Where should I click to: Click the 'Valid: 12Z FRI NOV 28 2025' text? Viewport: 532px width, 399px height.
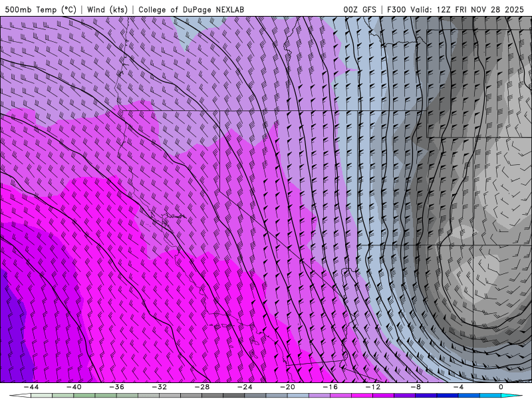point(467,9)
